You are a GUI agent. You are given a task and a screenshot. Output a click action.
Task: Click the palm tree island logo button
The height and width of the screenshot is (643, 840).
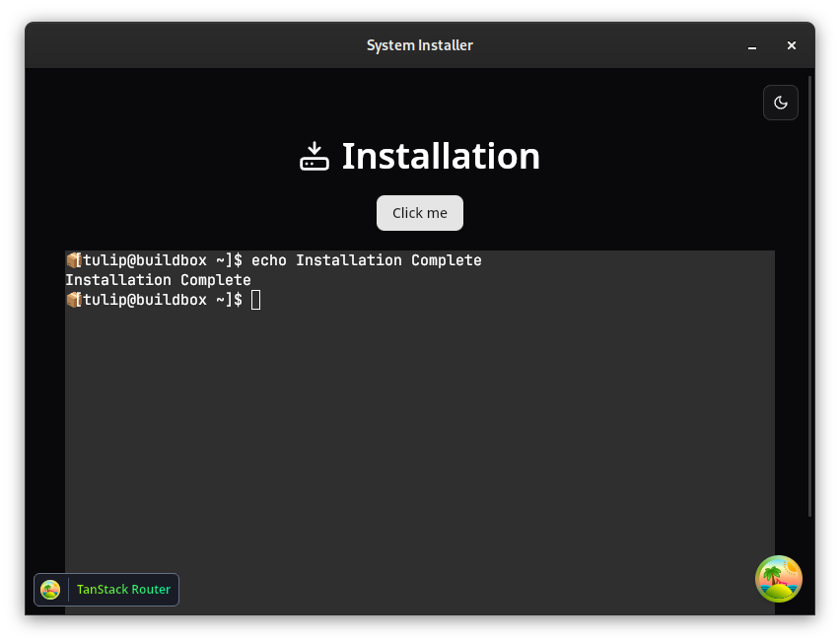[x=779, y=579]
